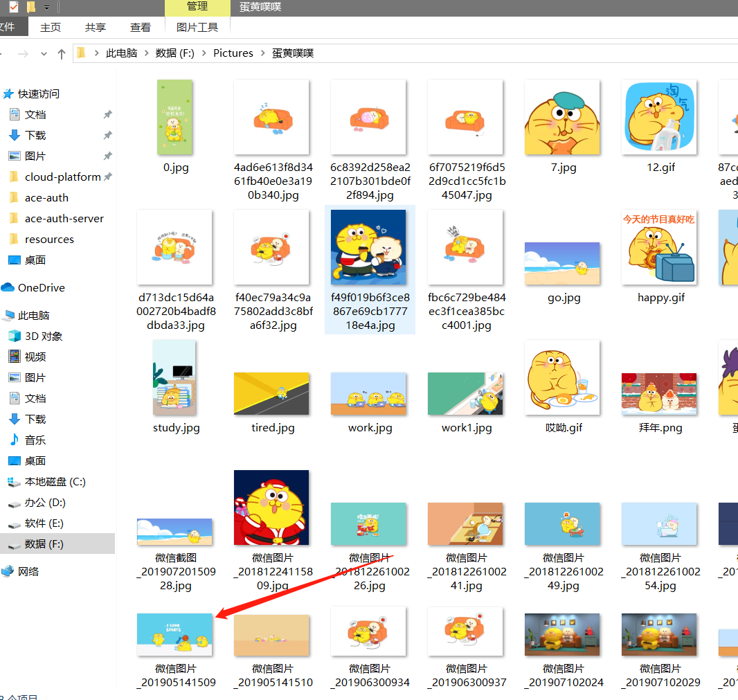Open the 共享 ribbon tab
The height and width of the screenshot is (700, 738).
point(95,27)
